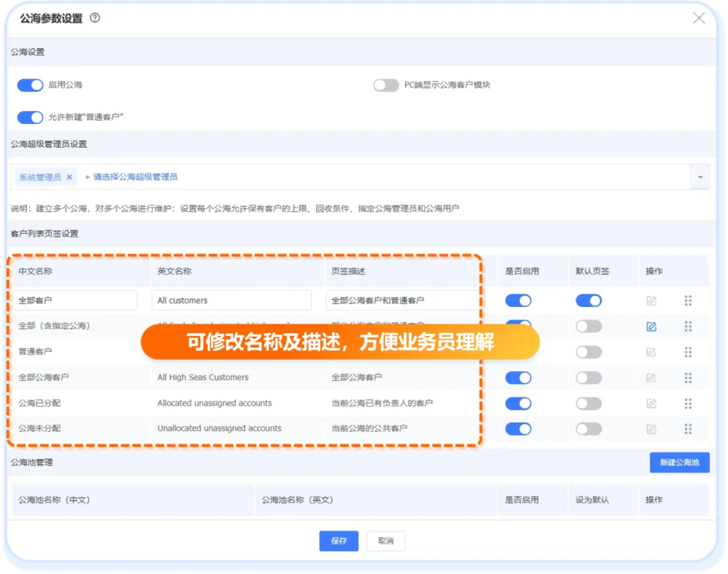
Task: Click the 新建公海池 button
Action: [679, 463]
